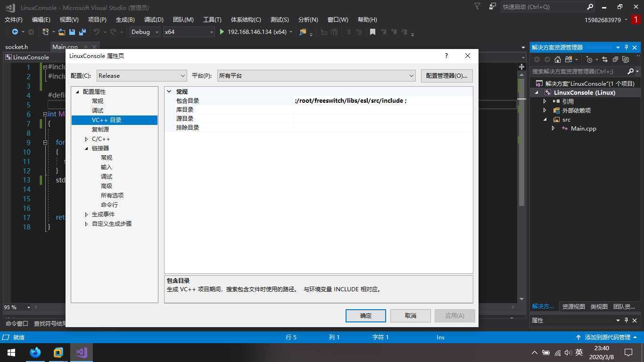The height and width of the screenshot is (362, 644).
Task: Click the 取消 button
Action: click(411, 315)
